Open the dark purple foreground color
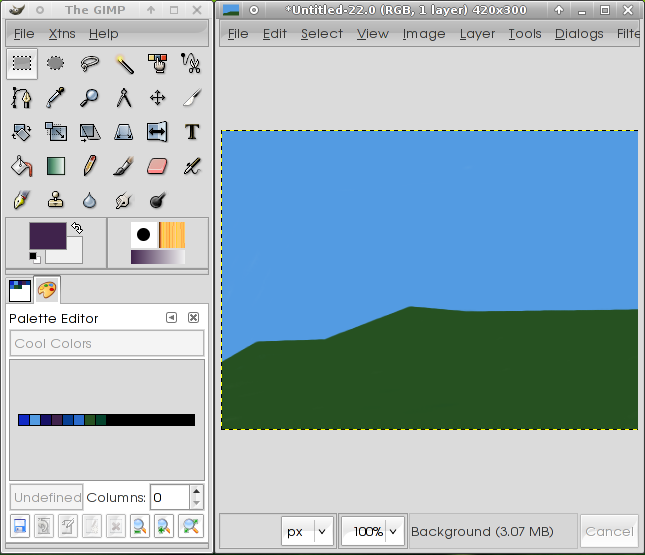This screenshot has height=555, width=645. tap(48, 236)
